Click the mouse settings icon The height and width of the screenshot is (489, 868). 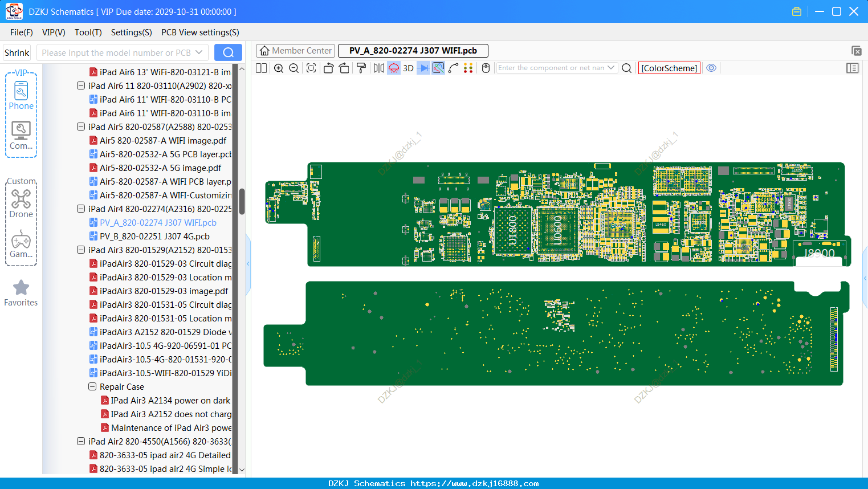[x=486, y=68]
